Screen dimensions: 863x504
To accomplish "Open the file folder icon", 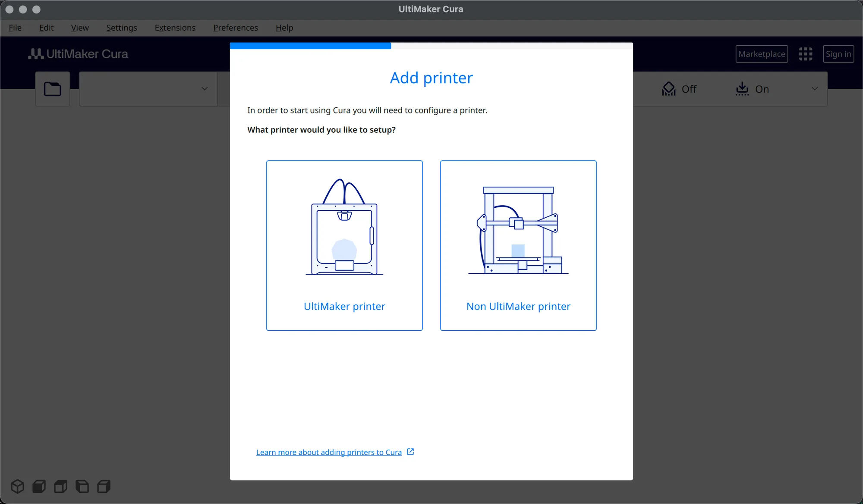I will click(x=53, y=89).
